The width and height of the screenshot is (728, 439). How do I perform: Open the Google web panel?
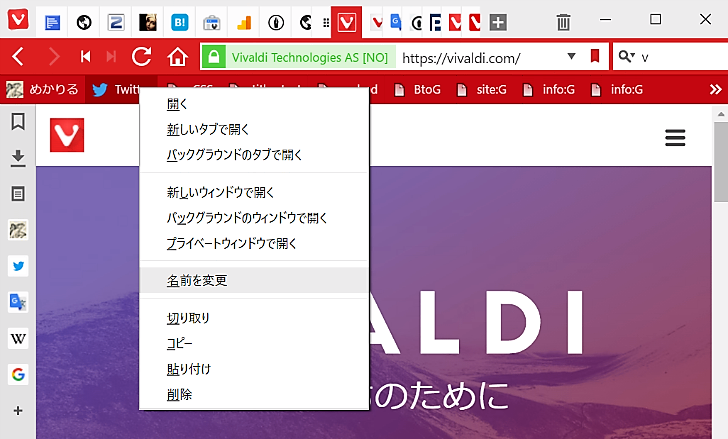click(18, 374)
